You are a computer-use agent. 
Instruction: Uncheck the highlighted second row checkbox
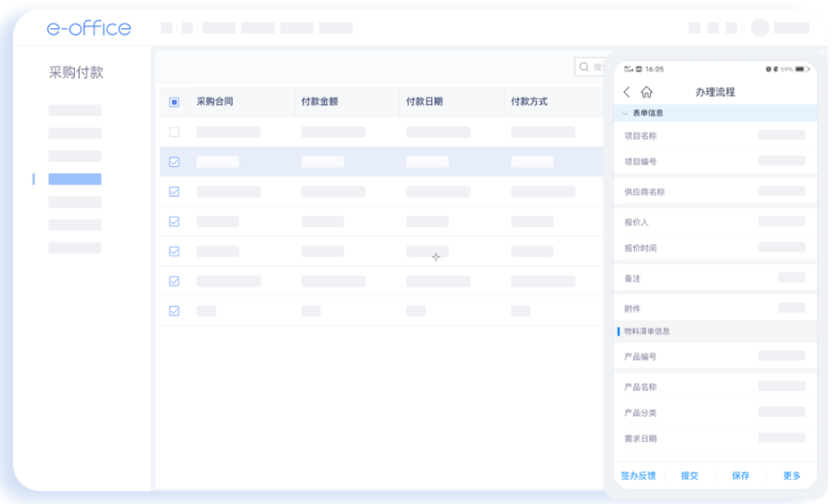click(174, 161)
